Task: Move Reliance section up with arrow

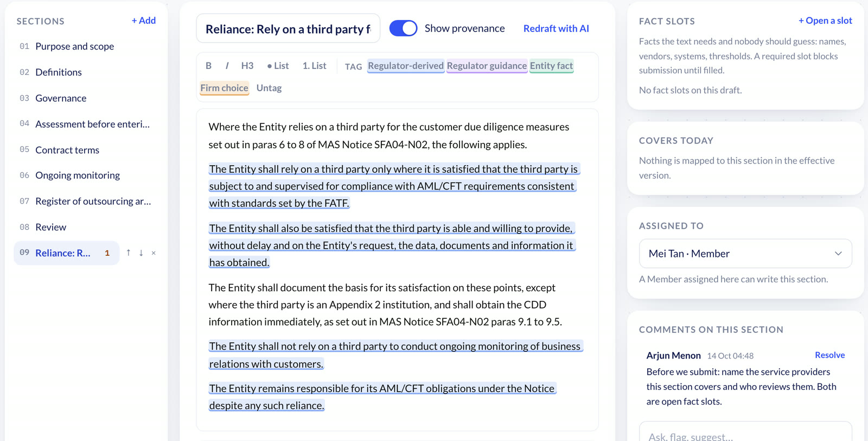Action: point(129,253)
